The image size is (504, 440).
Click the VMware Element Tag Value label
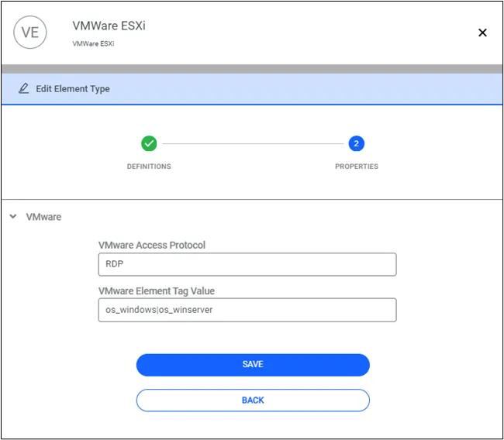tap(157, 291)
